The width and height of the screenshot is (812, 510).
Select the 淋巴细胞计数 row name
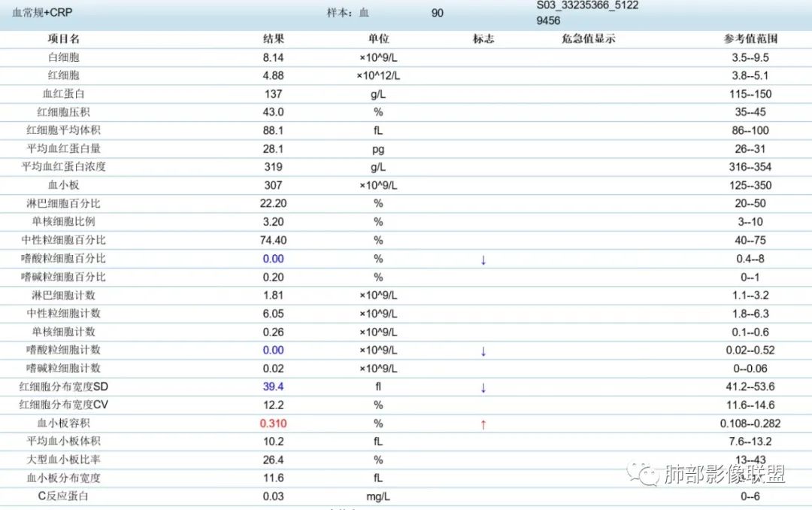64,296
